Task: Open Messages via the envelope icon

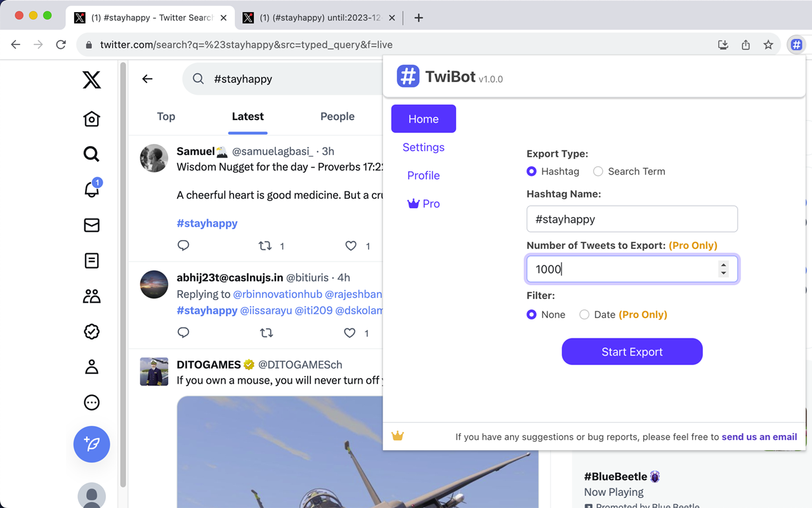Action: coord(91,225)
